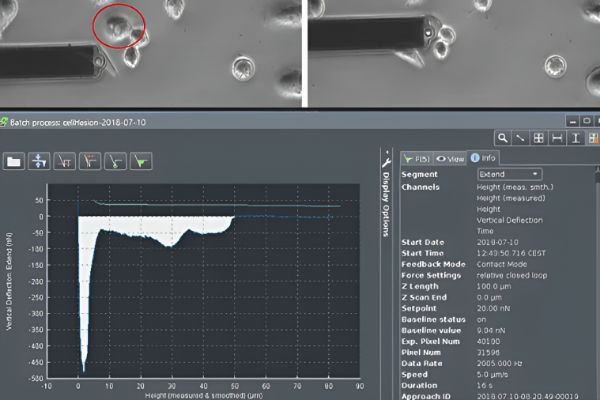Viewport: 600px width, 400px height.
Task: Click Pixel Num value 31596
Action: pyautogui.click(x=488, y=353)
